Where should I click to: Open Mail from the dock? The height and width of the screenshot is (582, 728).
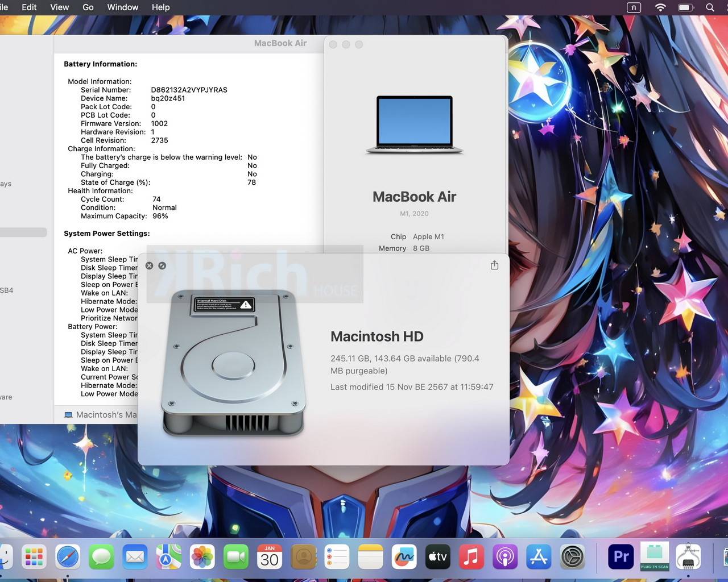pyautogui.click(x=135, y=557)
